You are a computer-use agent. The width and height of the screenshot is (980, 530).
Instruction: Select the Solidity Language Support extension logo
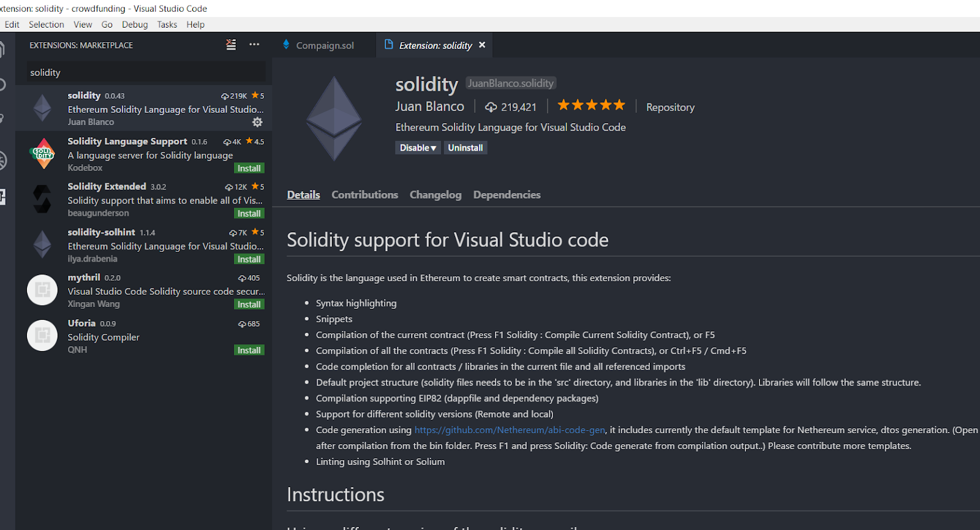coord(43,154)
